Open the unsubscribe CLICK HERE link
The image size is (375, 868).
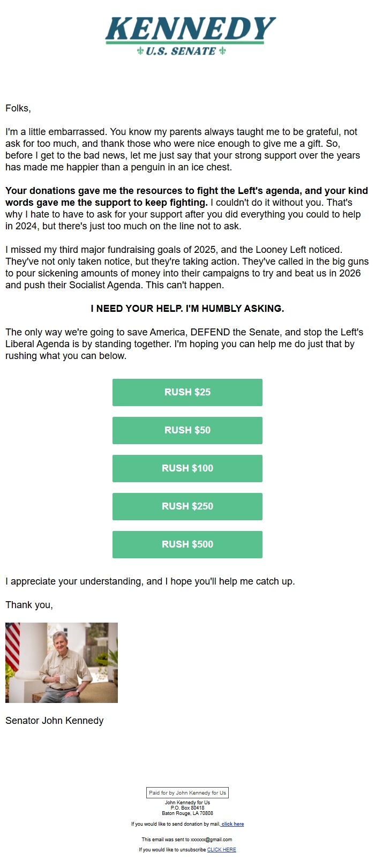tap(221, 850)
